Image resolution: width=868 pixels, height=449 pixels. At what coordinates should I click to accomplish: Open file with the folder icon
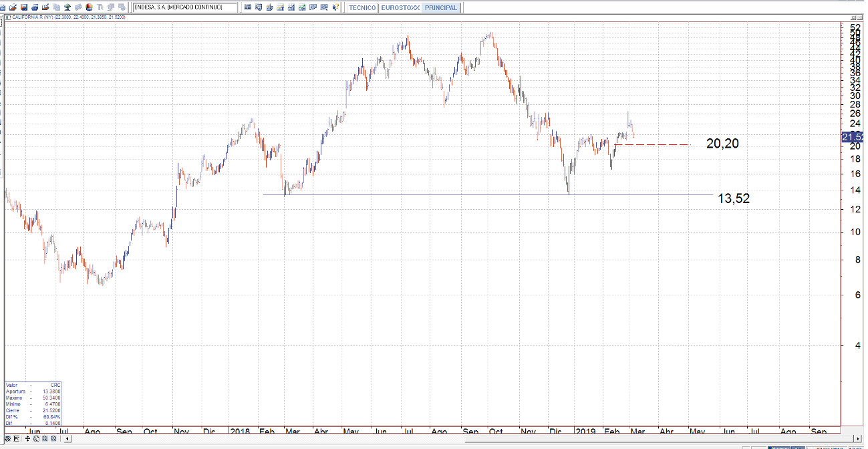(13, 7)
